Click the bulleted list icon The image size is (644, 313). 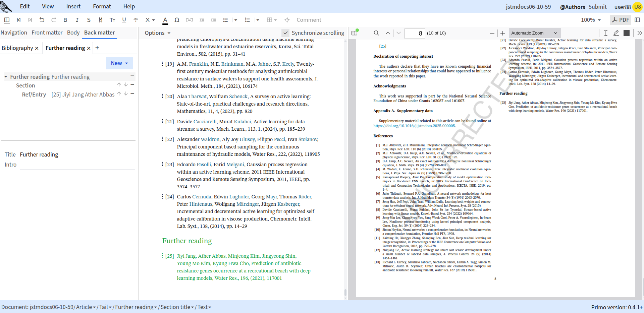pos(225,20)
